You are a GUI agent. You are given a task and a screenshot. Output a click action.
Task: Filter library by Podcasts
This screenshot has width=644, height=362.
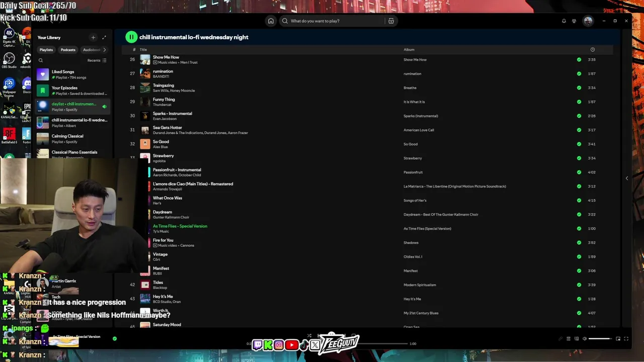[68, 50]
